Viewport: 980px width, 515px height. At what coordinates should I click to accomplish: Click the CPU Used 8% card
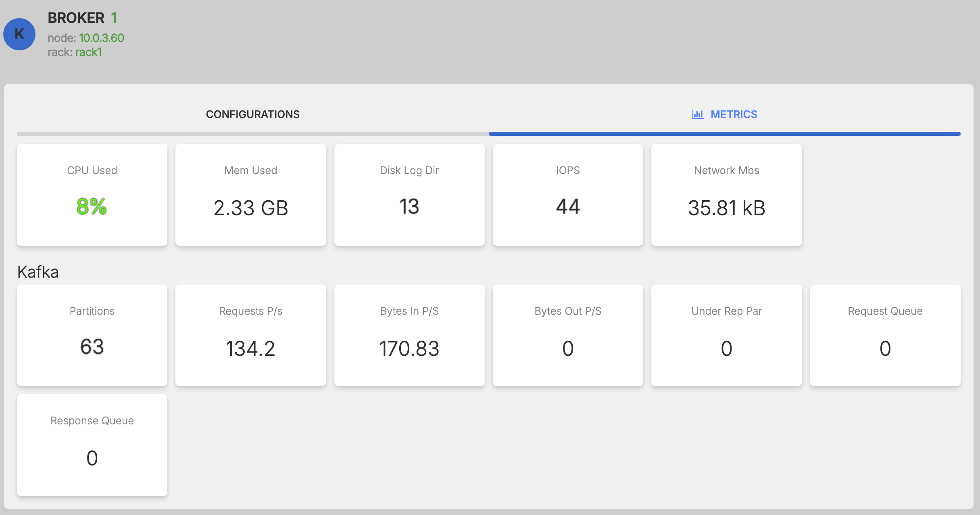tap(92, 195)
